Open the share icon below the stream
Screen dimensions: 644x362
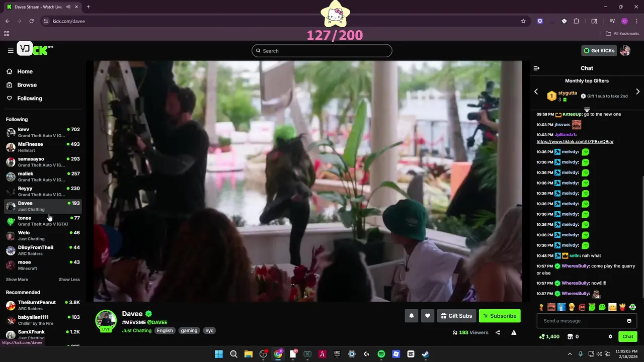click(x=498, y=332)
